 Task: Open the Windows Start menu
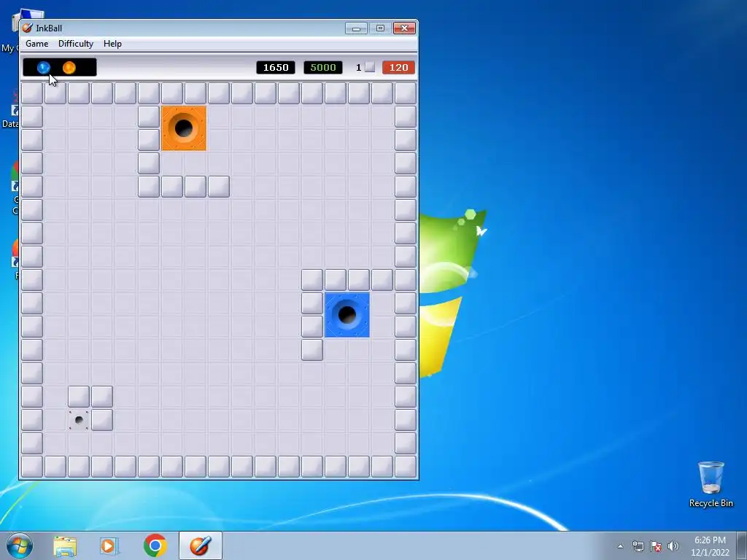[20, 545]
